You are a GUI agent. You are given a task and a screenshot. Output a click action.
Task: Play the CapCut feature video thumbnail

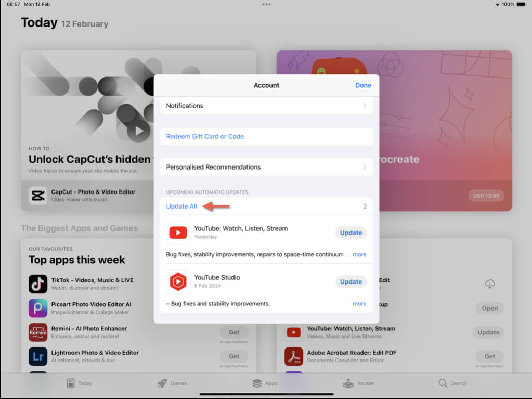[x=138, y=131]
